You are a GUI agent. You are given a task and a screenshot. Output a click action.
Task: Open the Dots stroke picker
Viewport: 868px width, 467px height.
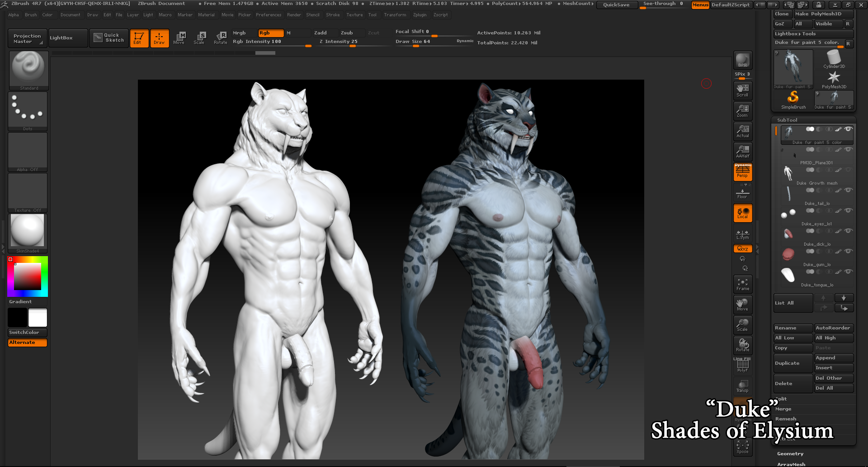(x=28, y=111)
